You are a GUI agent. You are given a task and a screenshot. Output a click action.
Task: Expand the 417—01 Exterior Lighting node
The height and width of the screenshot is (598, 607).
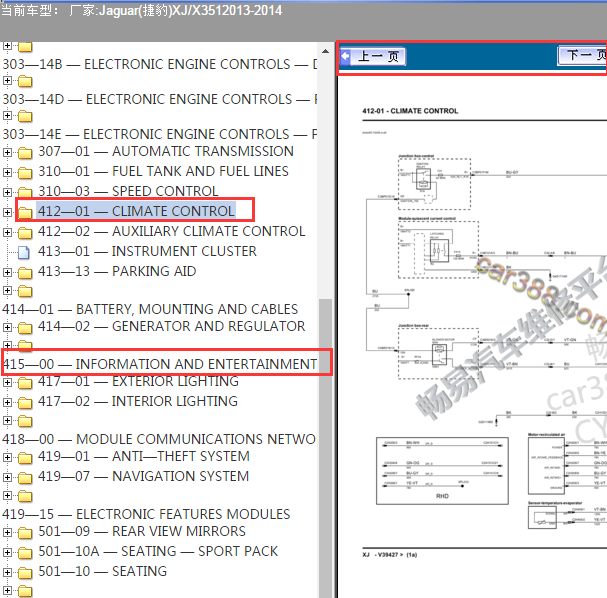[7, 382]
